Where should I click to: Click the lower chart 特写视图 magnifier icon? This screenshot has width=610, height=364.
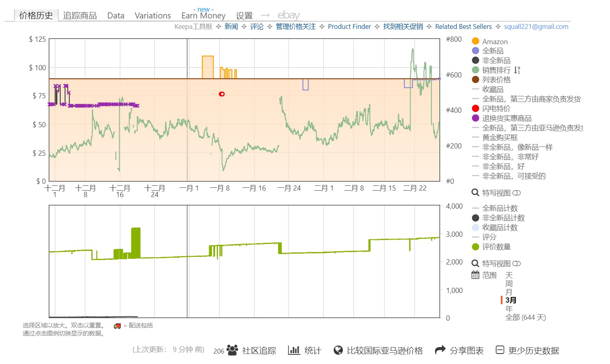click(475, 264)
